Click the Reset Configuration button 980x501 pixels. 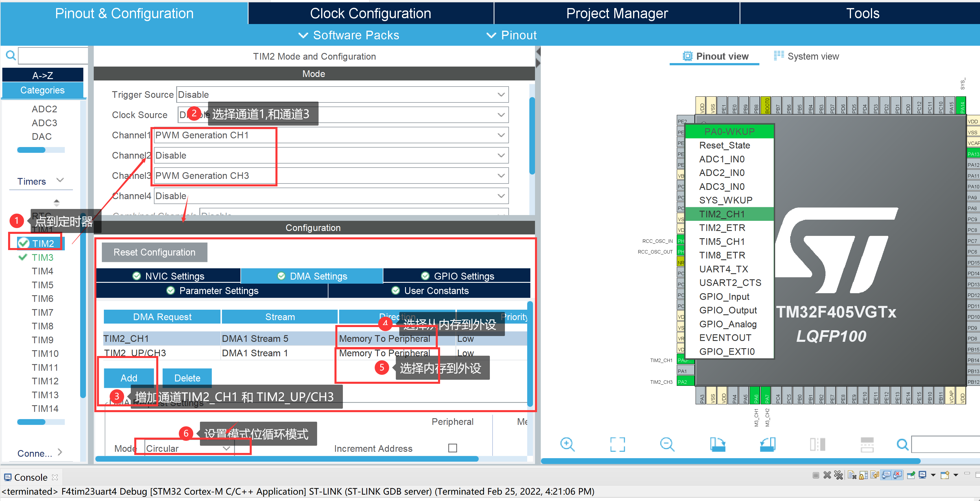coord(154,252)
